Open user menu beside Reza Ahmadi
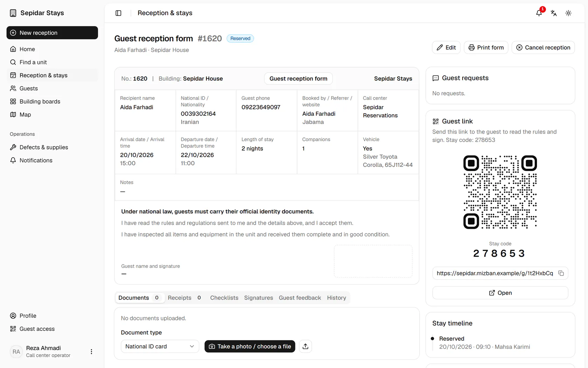Image resolution: width=588 pixels, height=368 pixels. click(91, 352)
